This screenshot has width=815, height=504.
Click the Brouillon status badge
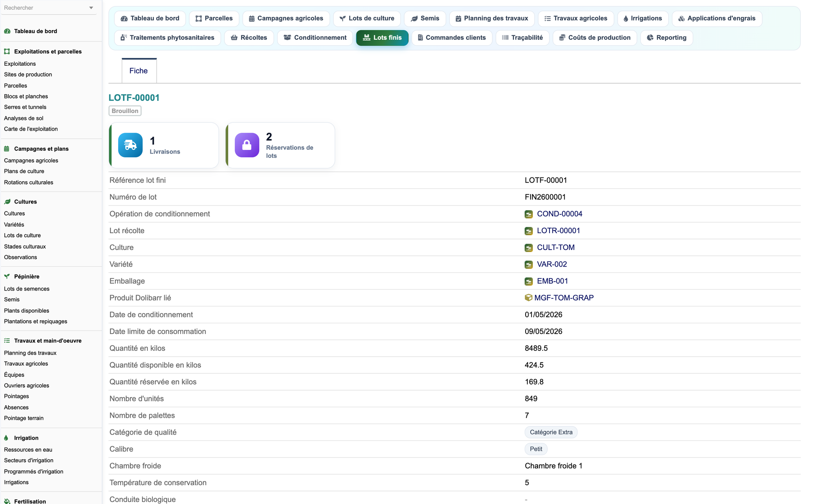tap(125, 111)
